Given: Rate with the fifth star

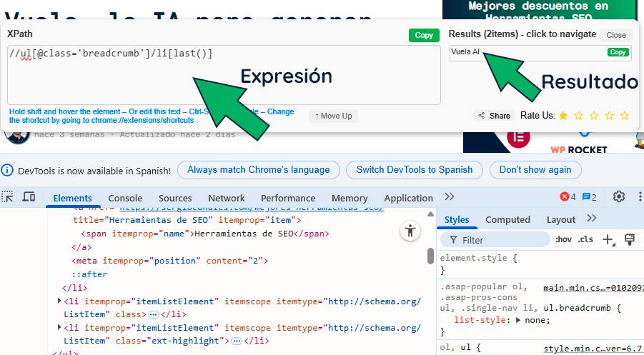Looking at the screenshot, I should [x=625, y=116].
